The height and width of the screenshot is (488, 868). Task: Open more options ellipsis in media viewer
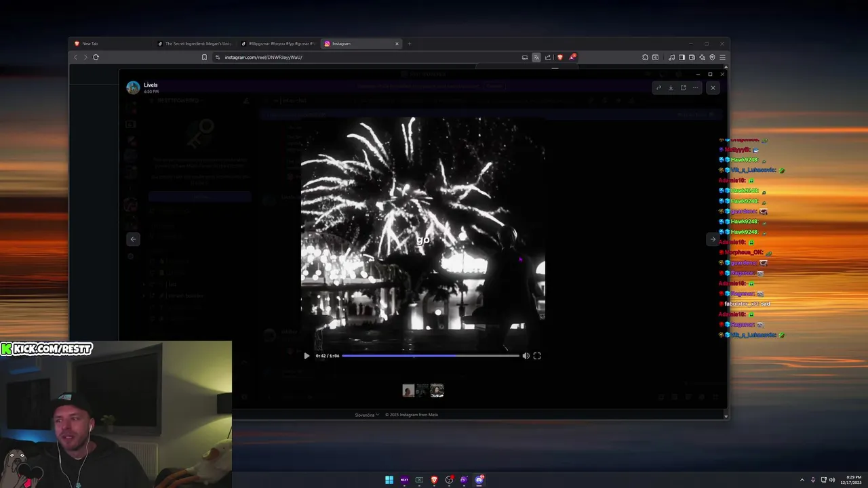coord(695,87)
